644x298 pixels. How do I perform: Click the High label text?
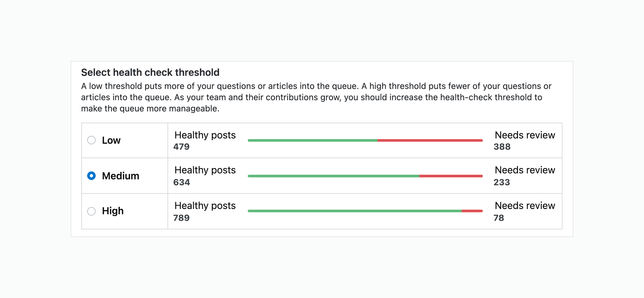click(113, 211)
